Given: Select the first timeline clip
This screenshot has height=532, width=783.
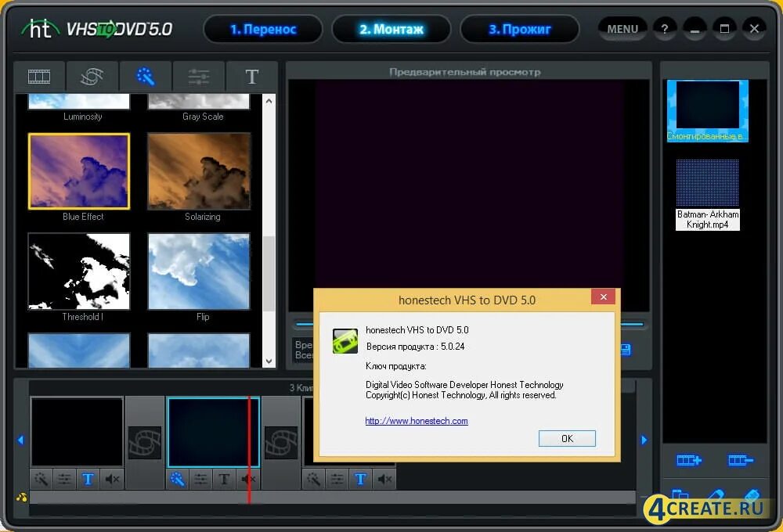Looking at the screenshot, I should (77, 432).
